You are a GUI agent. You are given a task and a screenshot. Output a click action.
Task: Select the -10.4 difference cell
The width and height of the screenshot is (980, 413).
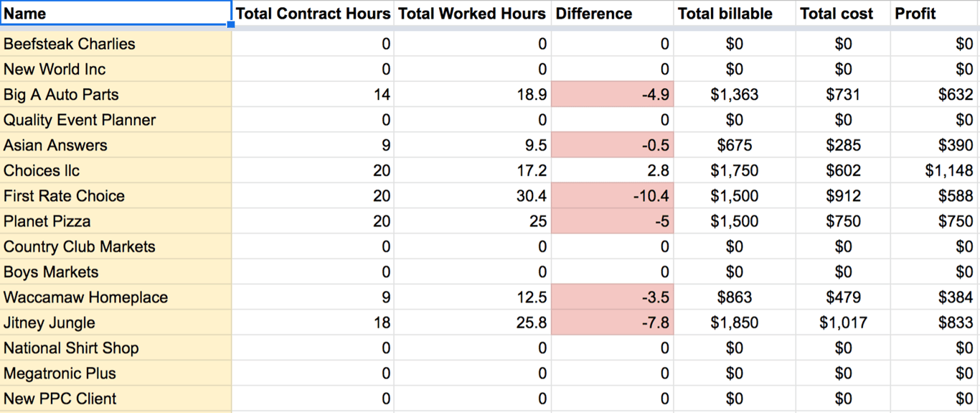click(612, 195)
